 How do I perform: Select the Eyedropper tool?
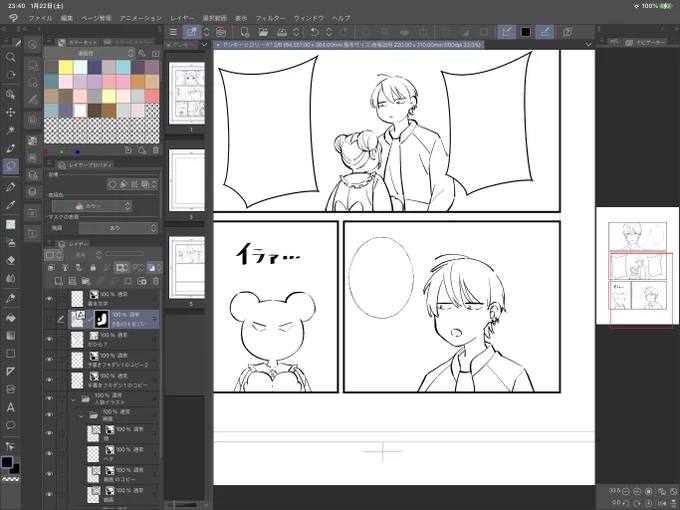pyautogui.click(x=10, y=205)
